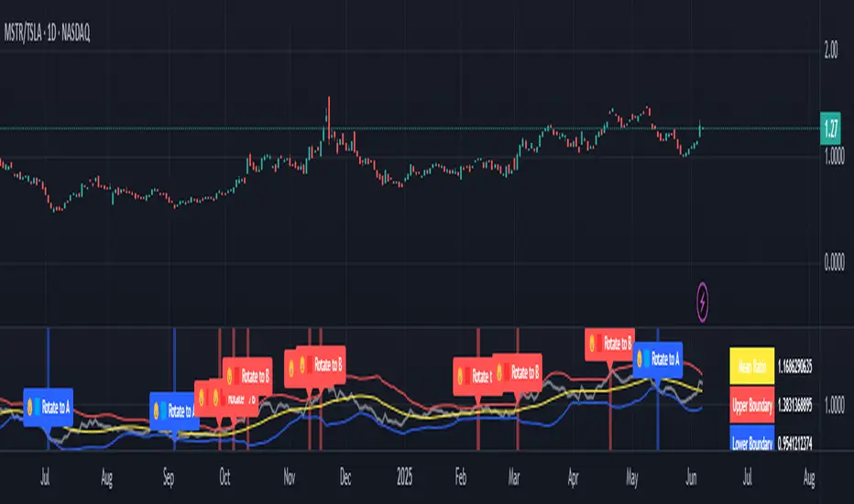Click the topmost Rotate to B label near April
The height and width of the screenshot is (504, 854).
[609, 344]
